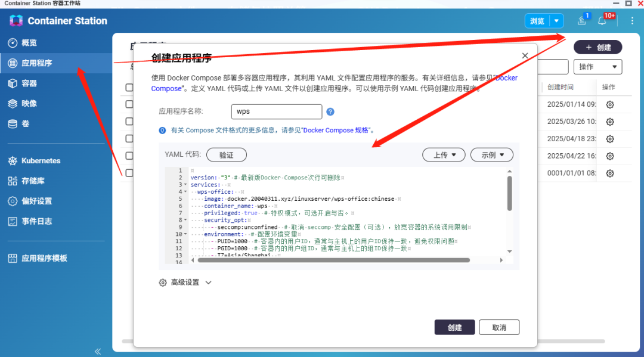Click the 事件日志 log icon
This screenshot has width=644, height=357.
13,221
